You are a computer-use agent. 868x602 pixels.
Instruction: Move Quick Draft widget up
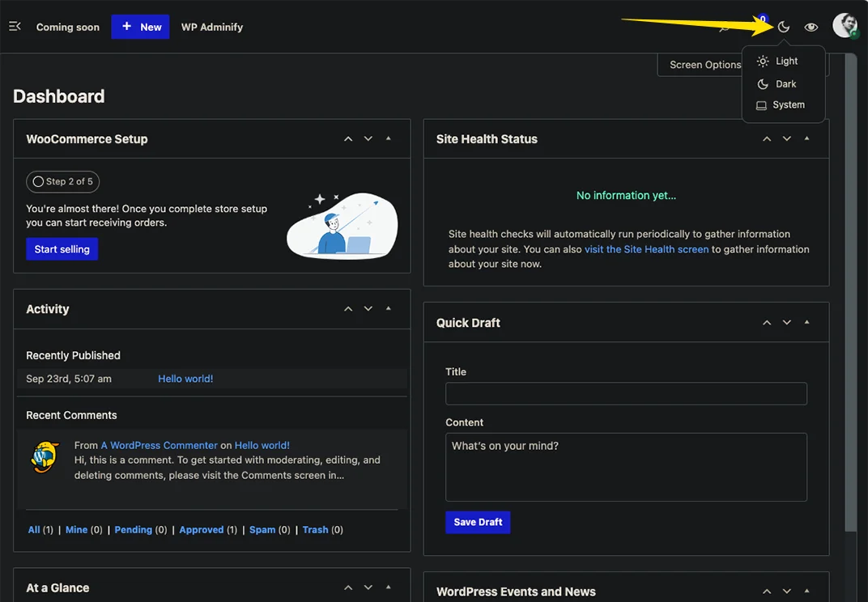tap(767, 323)
